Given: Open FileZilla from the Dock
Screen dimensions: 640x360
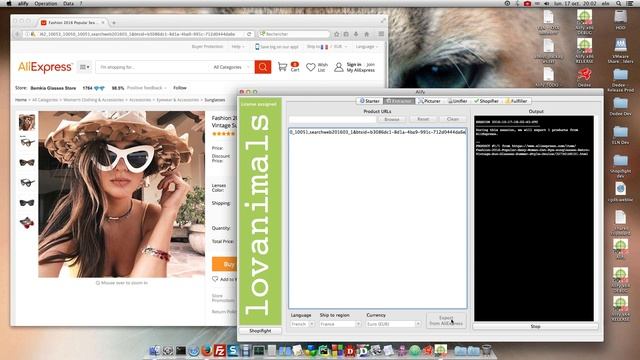Looking at the screenshot, I should coord(220,350).
